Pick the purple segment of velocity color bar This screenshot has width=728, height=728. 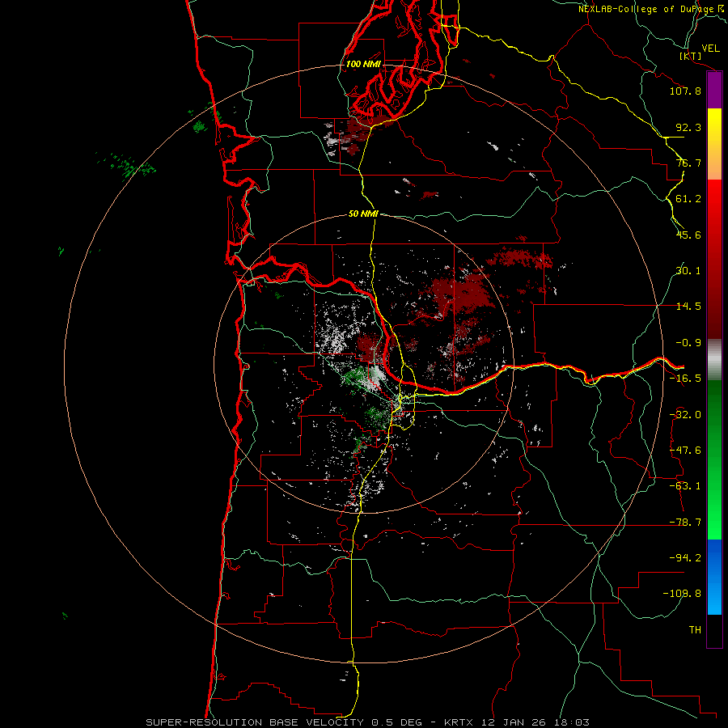(714, 90)
